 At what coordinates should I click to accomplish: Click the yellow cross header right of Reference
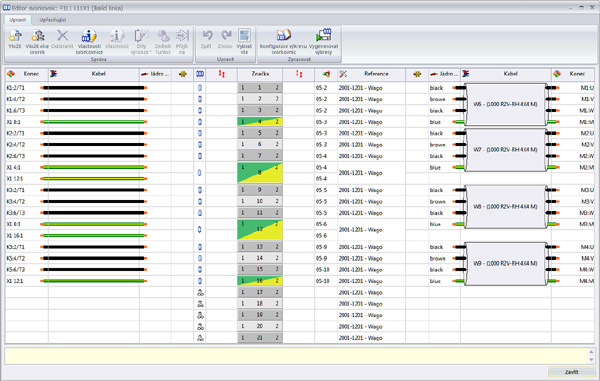(x=417, y=74)
